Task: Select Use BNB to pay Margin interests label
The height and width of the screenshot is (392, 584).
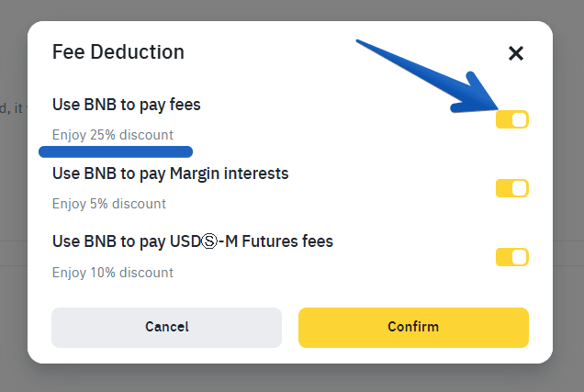Action: (x=171, y=174)
